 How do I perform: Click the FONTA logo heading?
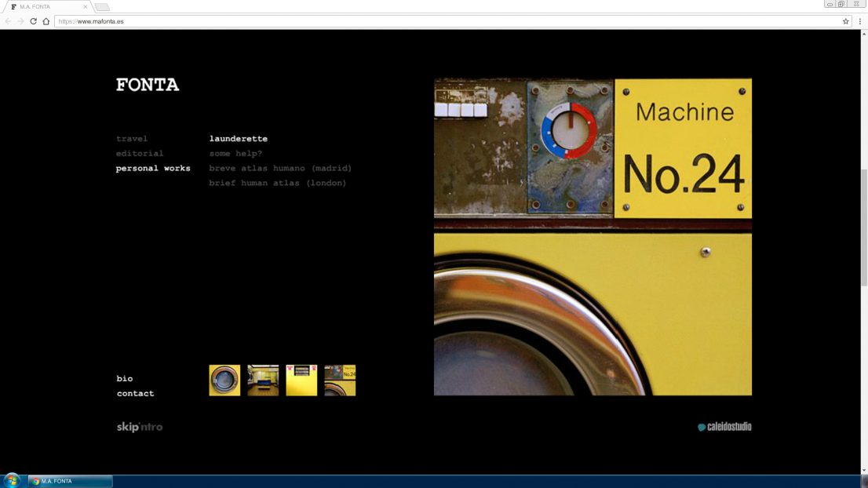click(148, 85)
